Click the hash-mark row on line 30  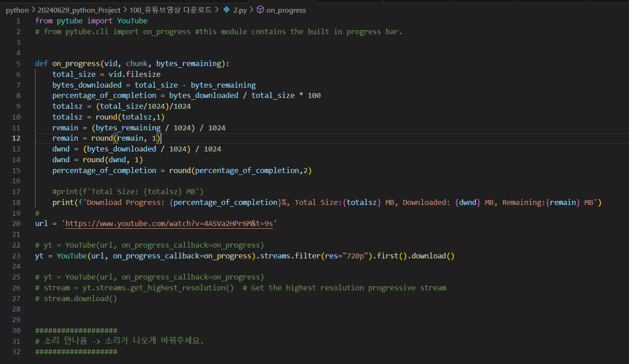(76, 331)
